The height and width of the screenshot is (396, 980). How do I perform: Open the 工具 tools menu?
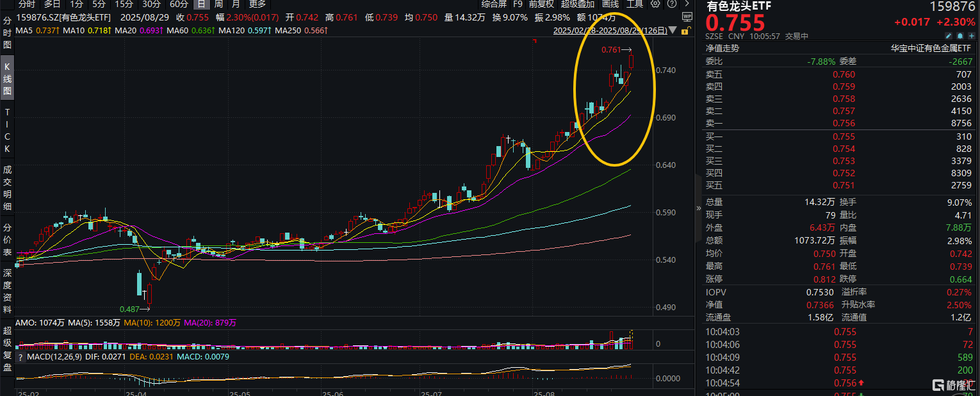(x=635, y=3)
